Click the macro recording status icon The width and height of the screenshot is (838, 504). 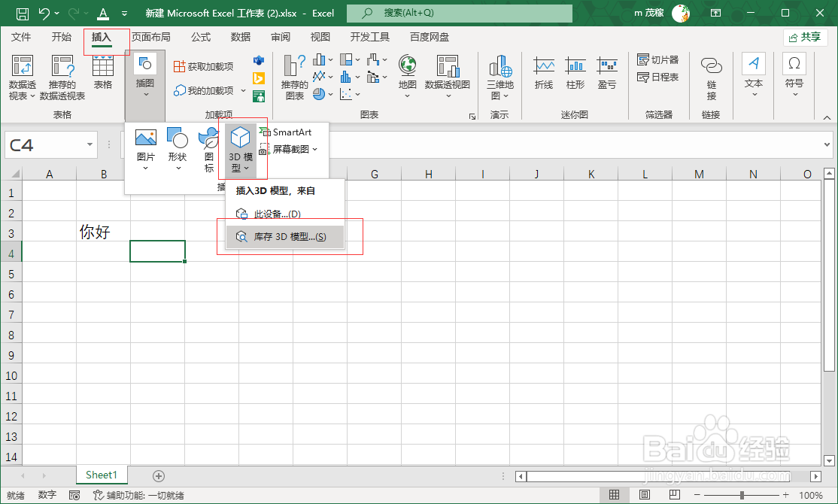74,496
